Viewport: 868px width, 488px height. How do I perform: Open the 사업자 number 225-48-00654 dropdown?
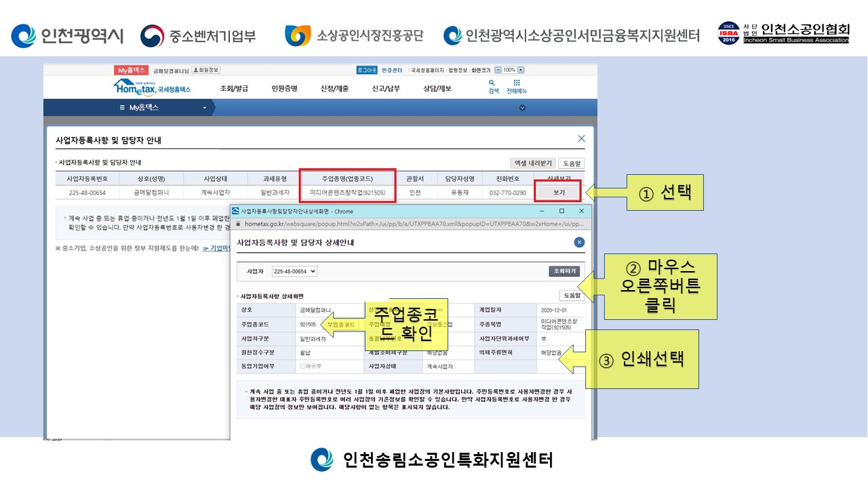(x=294, y=271)
